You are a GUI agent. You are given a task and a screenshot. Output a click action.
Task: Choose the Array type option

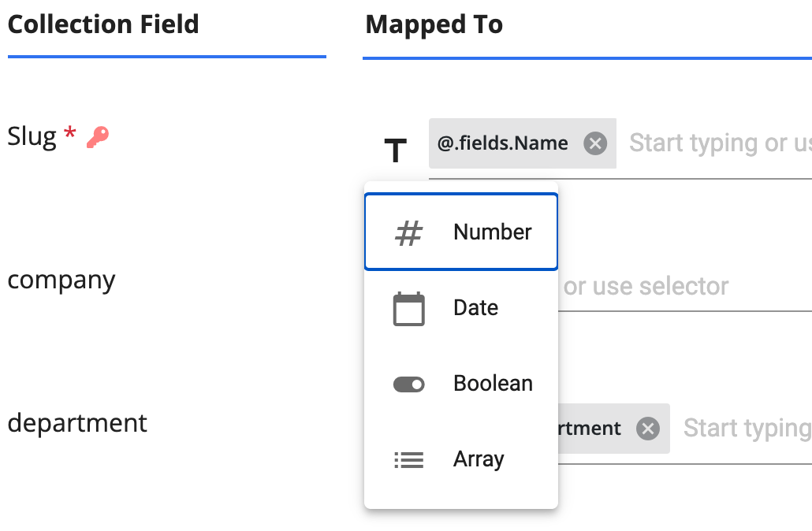pos(461,459)
